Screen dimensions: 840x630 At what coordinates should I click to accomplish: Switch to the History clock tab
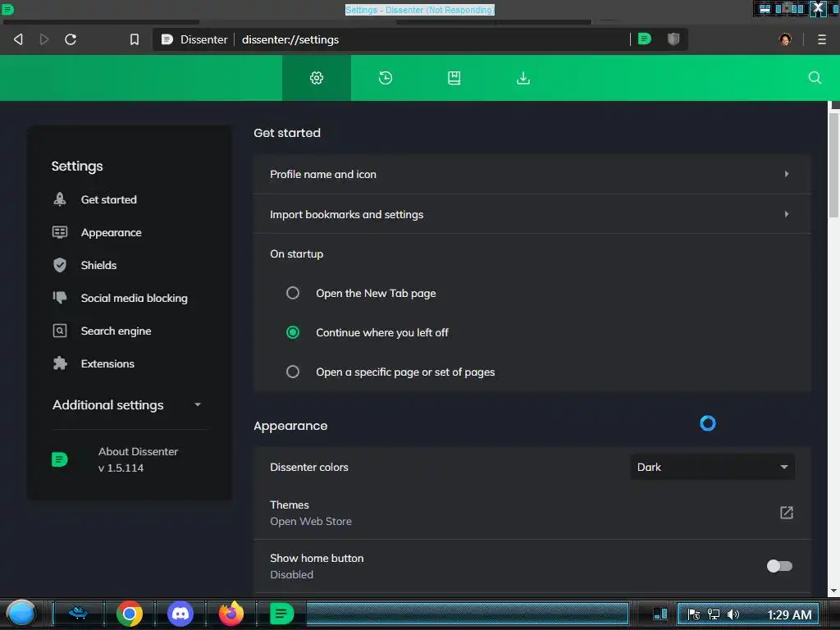386,78
